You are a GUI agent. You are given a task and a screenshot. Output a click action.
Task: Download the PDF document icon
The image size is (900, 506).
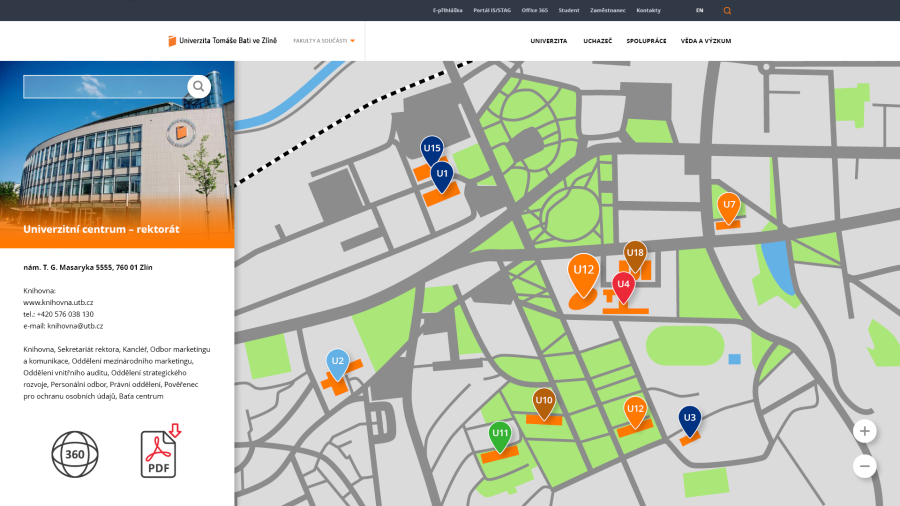pos(159,452)
